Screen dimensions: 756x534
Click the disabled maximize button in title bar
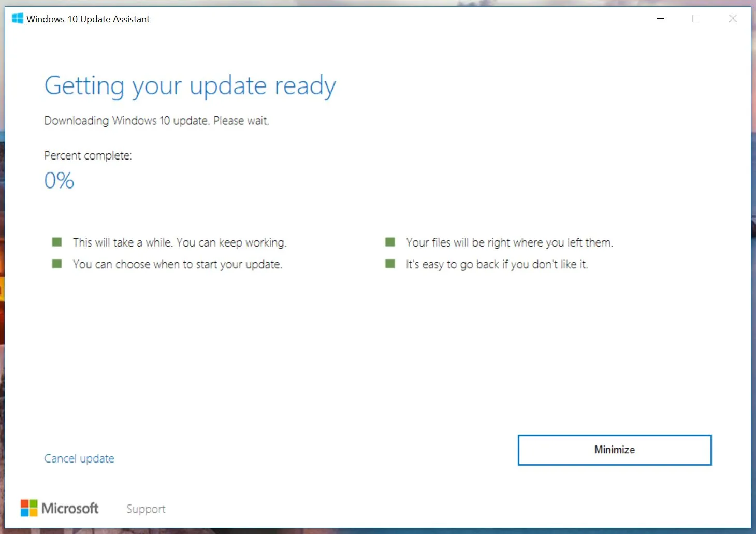pyautogui.click(x=696, y=19)
